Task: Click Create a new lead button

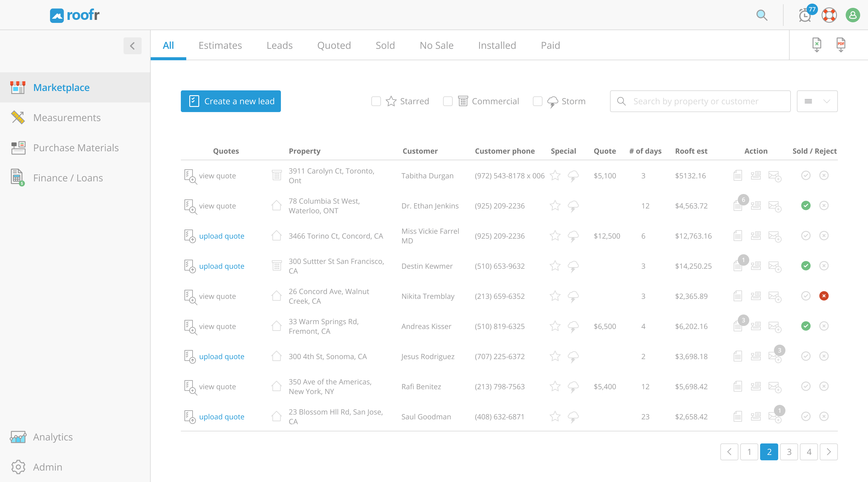Action: [231, 102]
